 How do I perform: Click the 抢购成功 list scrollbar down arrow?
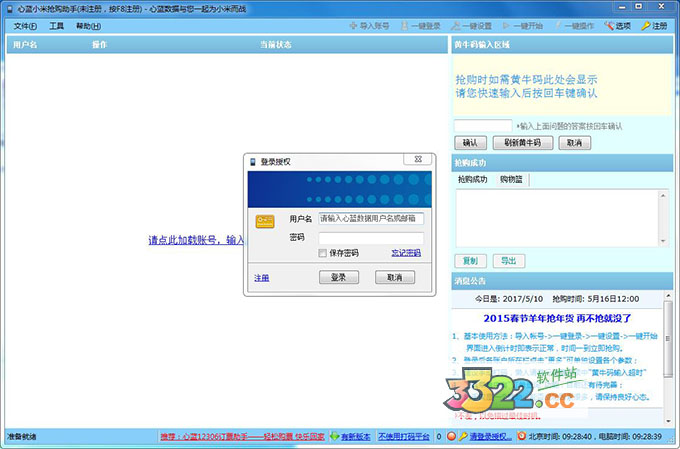(x=663, y=241)
